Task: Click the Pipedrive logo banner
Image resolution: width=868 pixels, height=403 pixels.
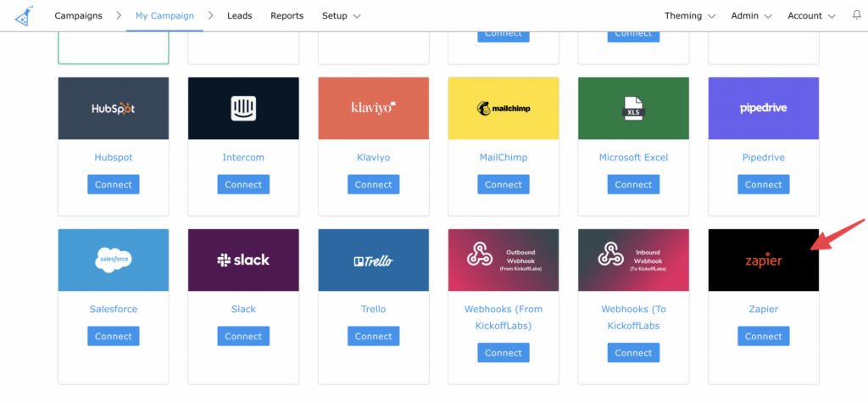Action: [764, 108]
